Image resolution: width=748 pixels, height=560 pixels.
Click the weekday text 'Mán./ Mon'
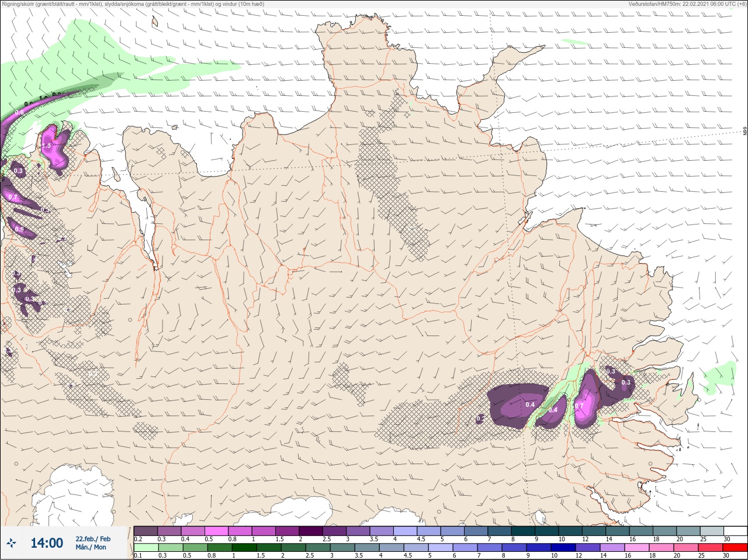coord(91,547)
